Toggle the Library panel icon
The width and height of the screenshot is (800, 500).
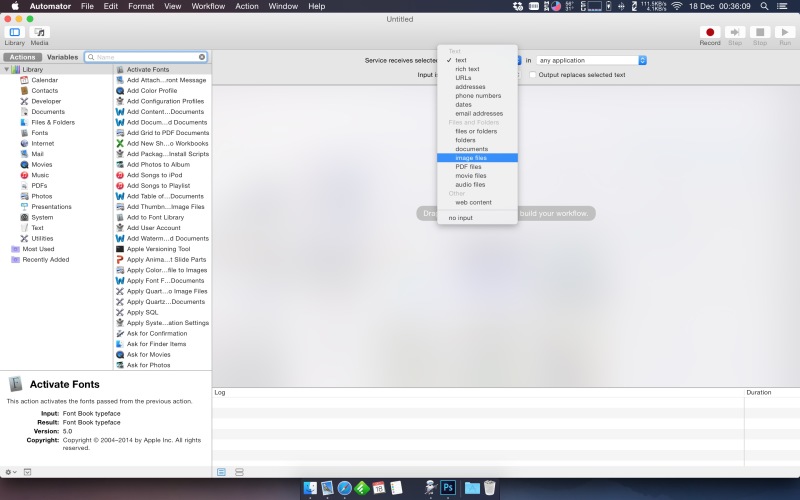pyautogui.click(x=15, y=32)
